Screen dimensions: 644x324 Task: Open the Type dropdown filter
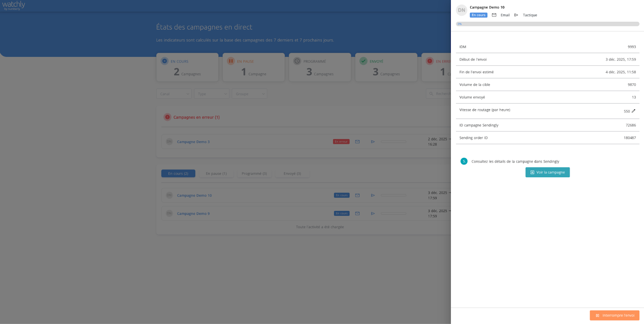pyautogui.click(x=212, y=94)
